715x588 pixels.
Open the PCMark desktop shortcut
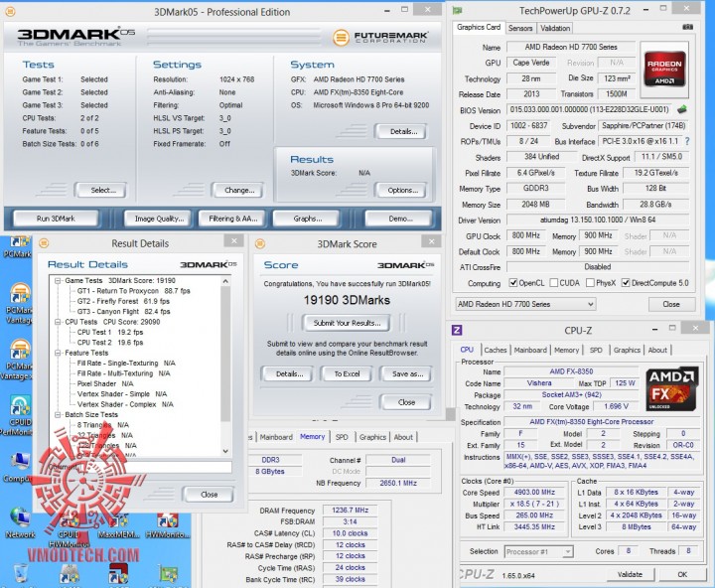tap(18, 246)
